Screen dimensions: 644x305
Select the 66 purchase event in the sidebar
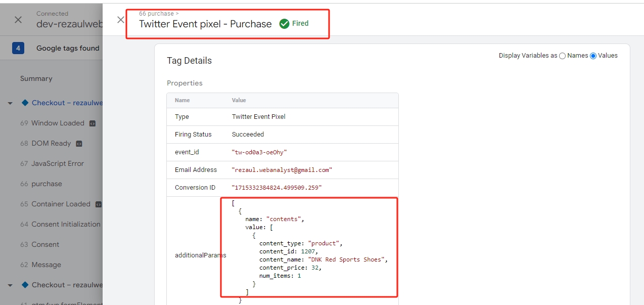tap(41, 184)
